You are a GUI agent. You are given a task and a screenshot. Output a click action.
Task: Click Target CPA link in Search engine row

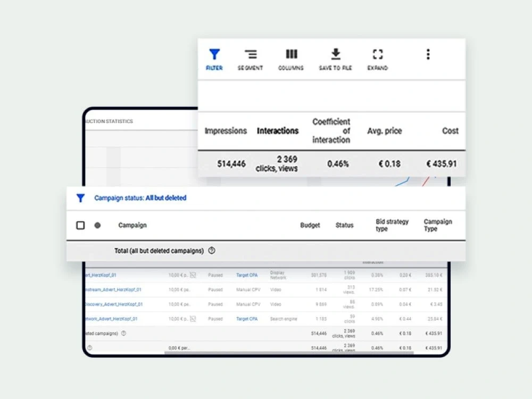tap(247, 319)
